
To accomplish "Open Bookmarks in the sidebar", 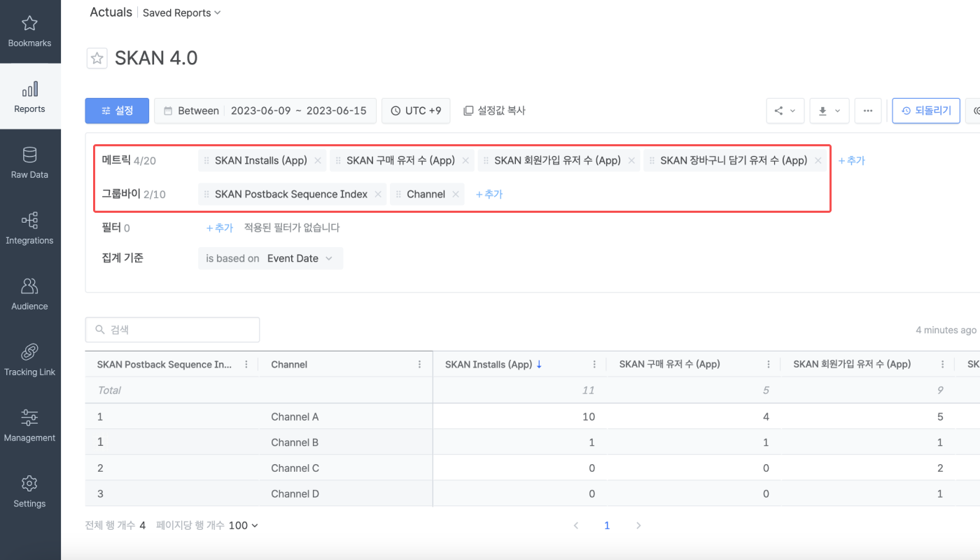I will [x=29, y=32].
